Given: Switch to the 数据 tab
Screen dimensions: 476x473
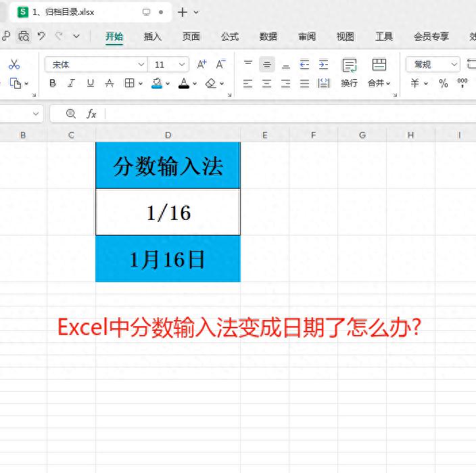Looking at the screenshot, I should click(268, 37).
